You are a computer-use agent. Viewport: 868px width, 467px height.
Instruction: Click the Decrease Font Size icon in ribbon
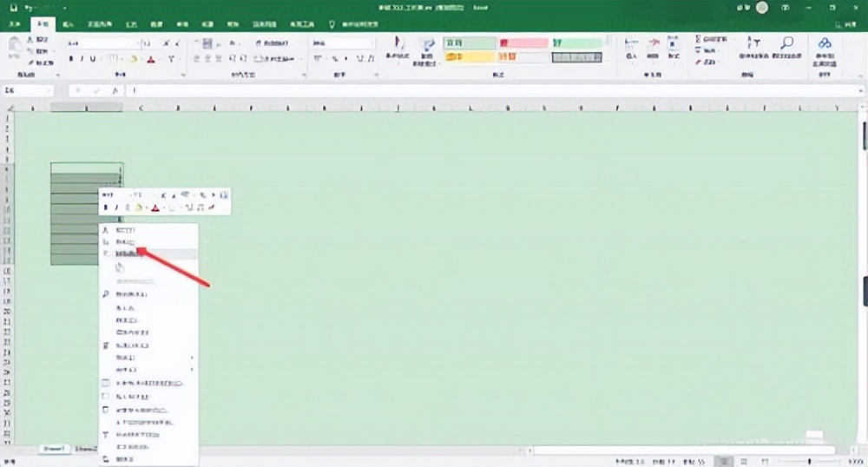tap(178, 43)
